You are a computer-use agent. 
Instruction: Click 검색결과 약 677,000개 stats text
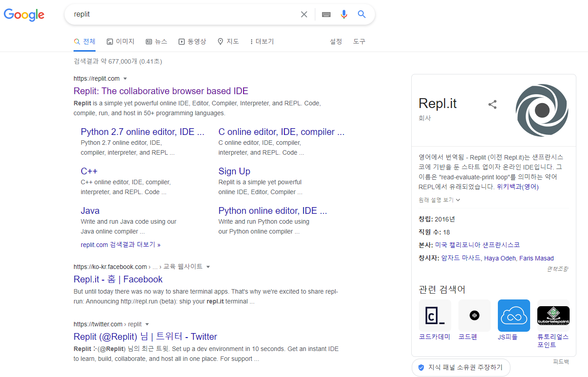point(118,61)
